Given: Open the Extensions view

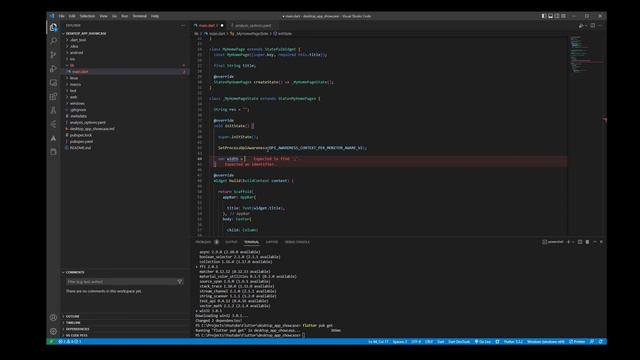Looking at the screenshot, I should [53, 96].
